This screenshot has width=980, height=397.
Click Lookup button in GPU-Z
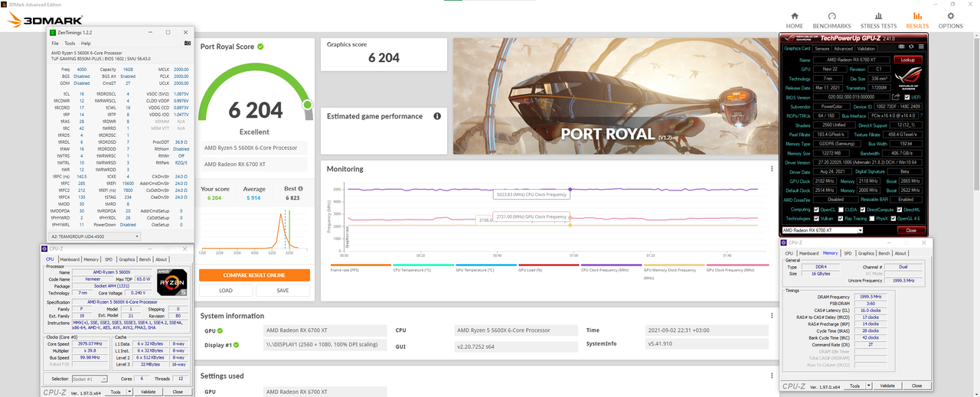point(908,60)
